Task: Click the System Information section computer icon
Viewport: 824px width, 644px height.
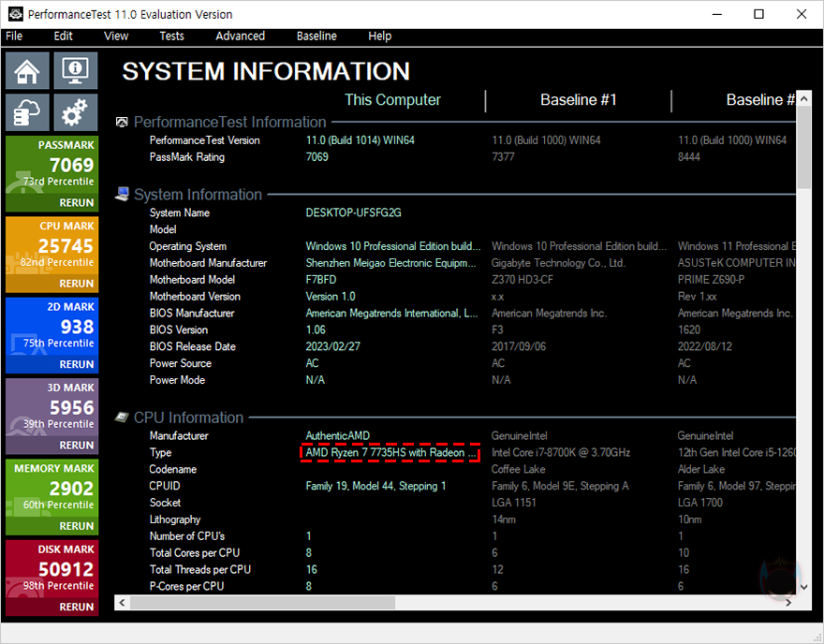Action: pyautogui.click(x=122, y=195)
